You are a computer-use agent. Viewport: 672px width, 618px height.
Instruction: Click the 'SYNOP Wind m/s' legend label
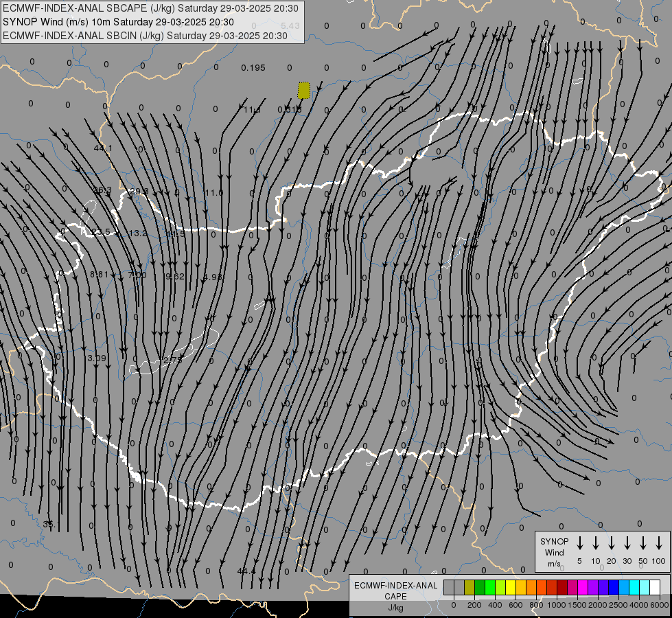coord(554,552)
